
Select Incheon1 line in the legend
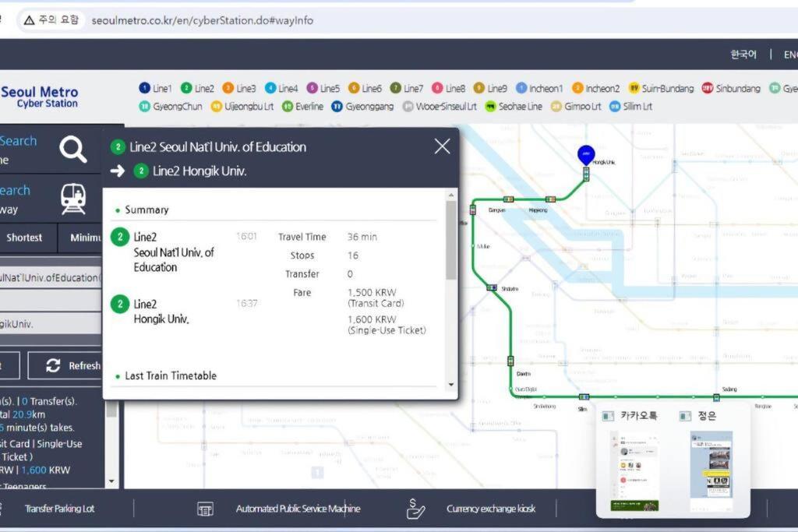(x=539, y=89)
